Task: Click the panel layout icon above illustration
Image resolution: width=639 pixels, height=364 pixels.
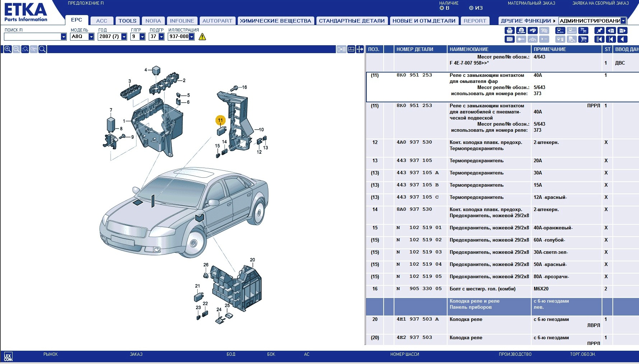Action: click(351, 49)
